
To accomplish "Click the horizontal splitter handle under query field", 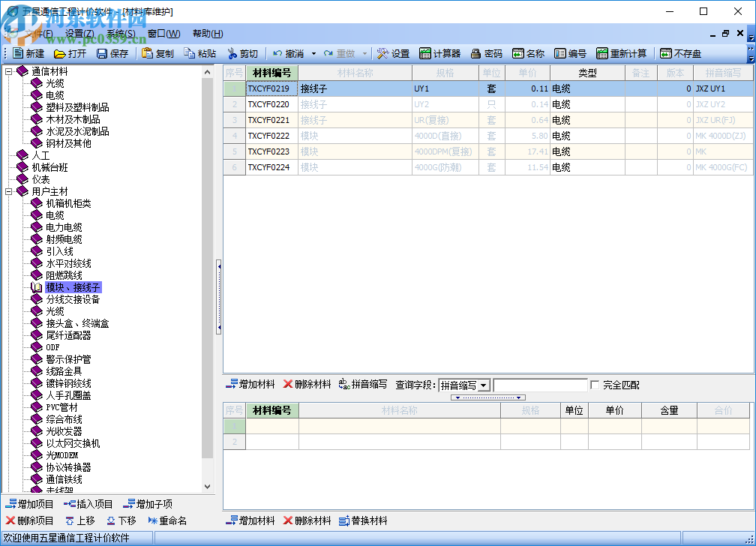I will click(488, 397).
